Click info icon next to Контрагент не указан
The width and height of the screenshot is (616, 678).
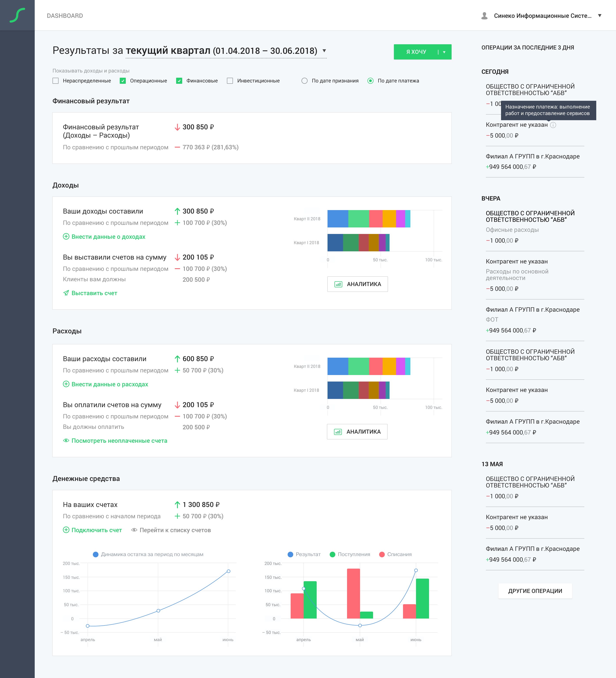[x=553, y=125]
